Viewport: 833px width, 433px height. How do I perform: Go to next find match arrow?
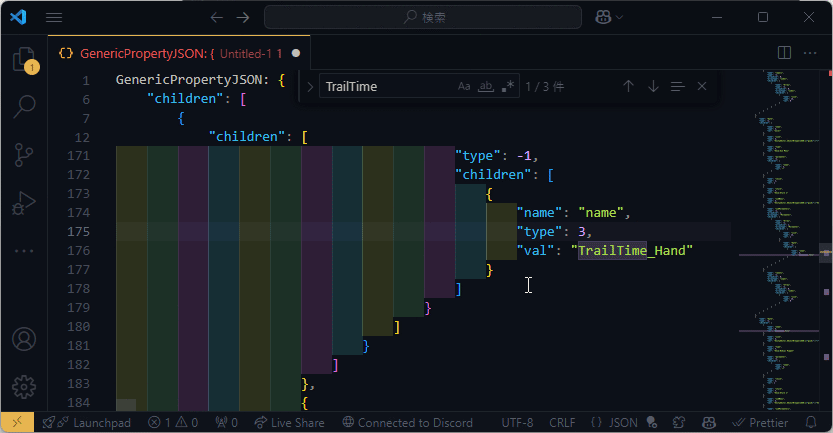pos(653,87)
